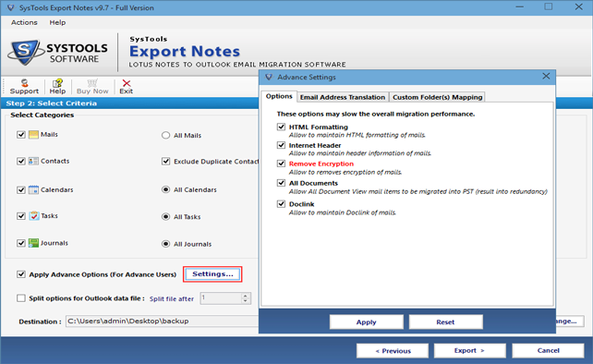Screen dimensions: 593x364
Task: Click the Destination path field
Action: coord(163,321)
